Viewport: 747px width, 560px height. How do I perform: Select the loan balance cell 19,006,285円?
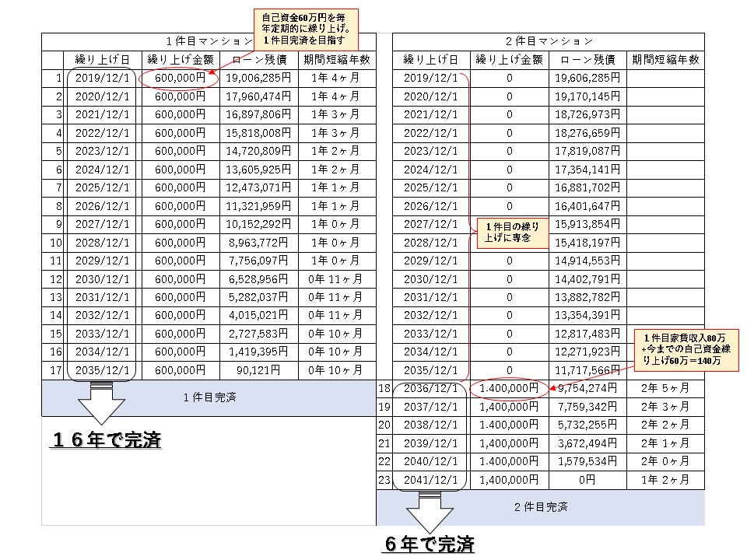coord(258,78)
